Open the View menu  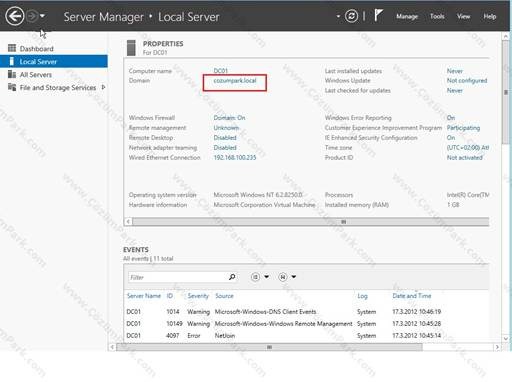[463, 16]
